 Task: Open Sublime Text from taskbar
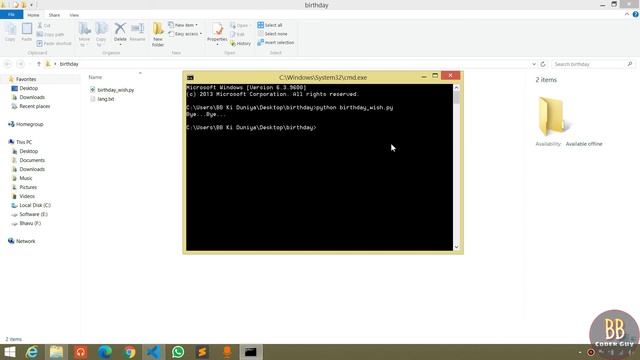tap(202, 352)
